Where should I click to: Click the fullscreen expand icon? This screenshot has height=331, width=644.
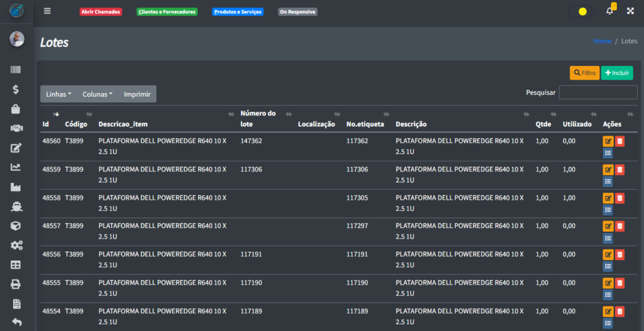[630, 11]
